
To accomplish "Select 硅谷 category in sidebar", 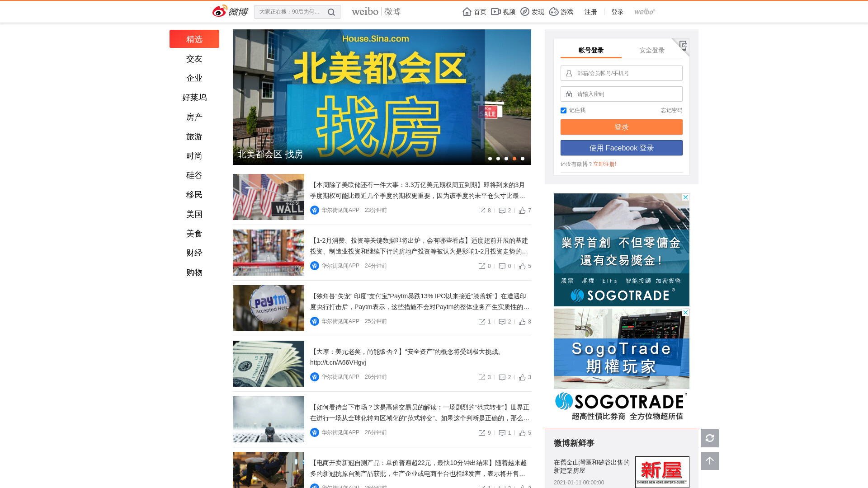I will pos(194,175).
